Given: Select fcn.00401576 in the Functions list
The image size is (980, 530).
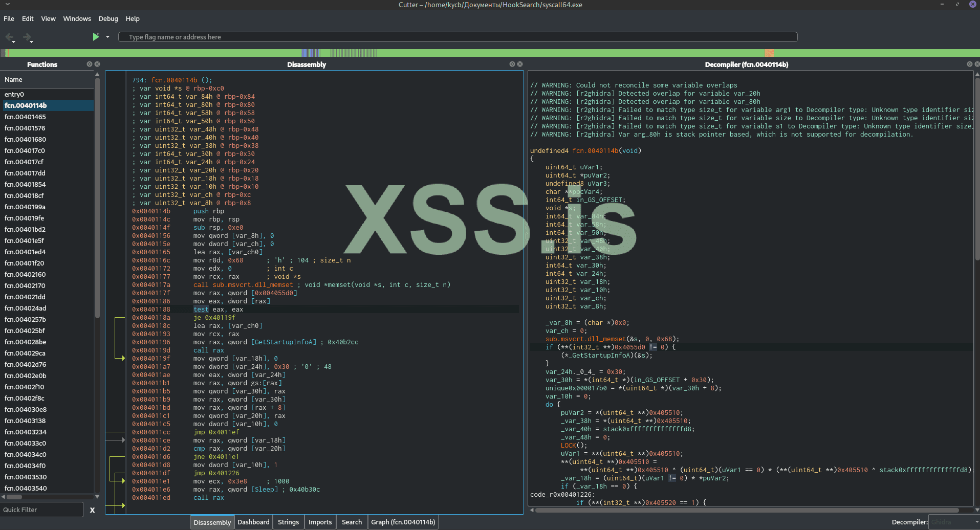Looking at the screenshot, I should (x=47, y=128).
